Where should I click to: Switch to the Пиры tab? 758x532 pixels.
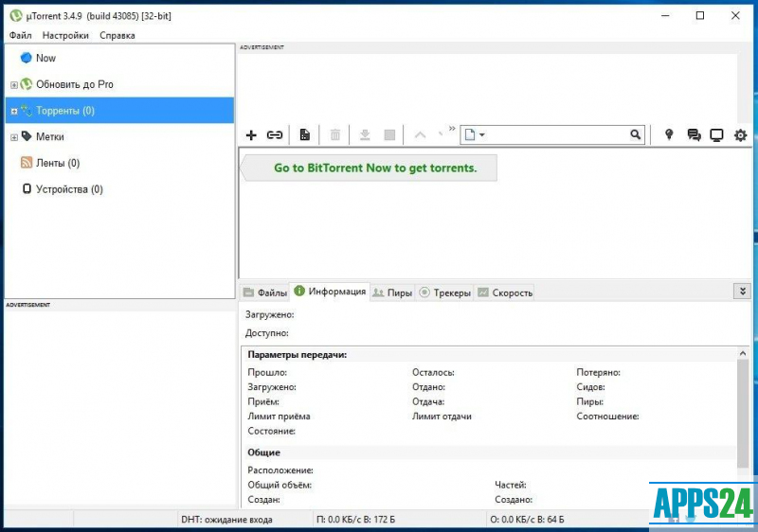coord(392,293)
